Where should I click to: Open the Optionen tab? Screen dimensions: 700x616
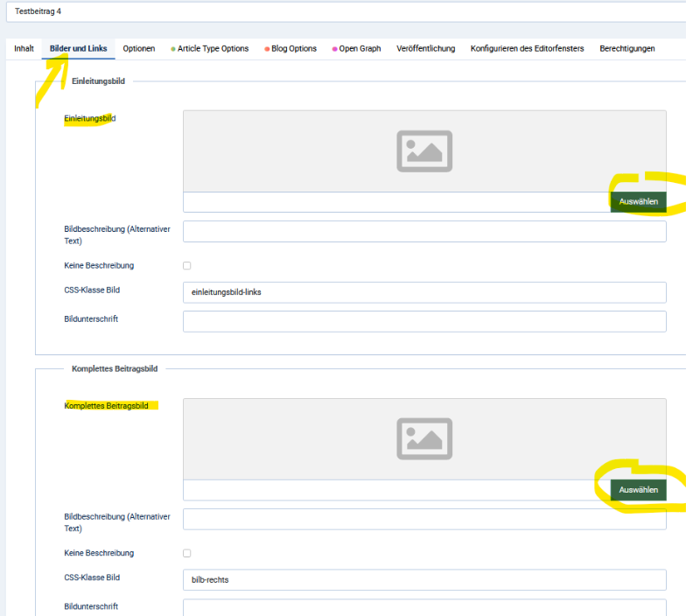click(138, 49)
